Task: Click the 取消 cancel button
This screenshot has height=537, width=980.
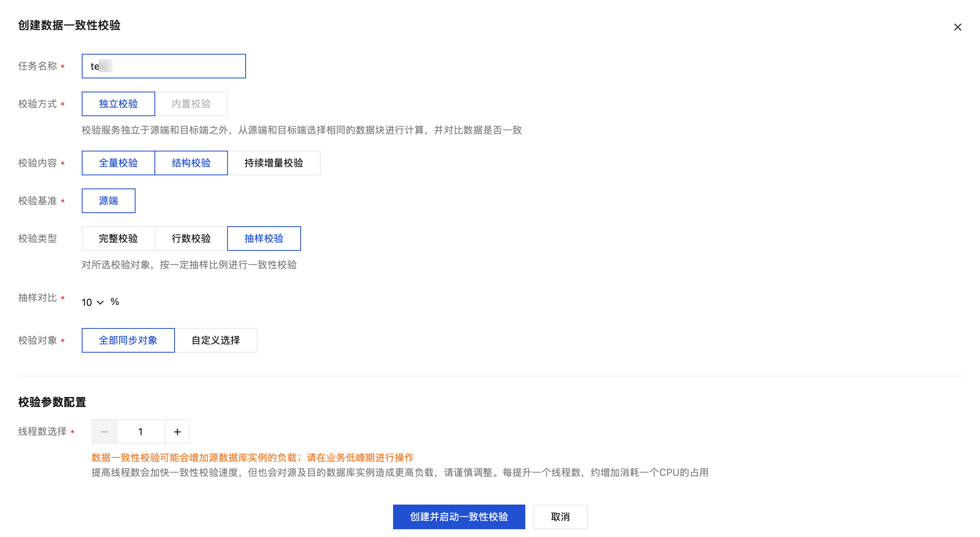Action: pyautogui.click(x=560, y=517)
